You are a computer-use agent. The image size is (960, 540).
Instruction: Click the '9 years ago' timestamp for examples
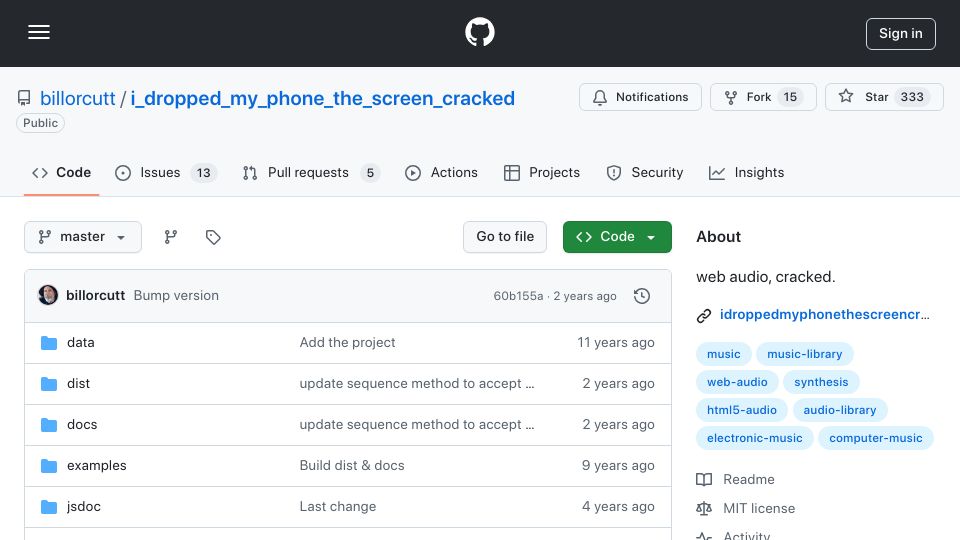(x=618, y=466)
